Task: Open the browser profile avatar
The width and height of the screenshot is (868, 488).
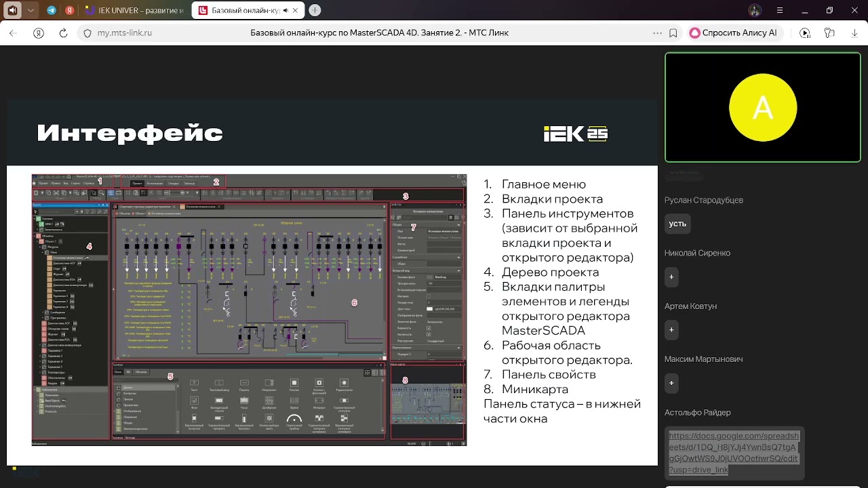Action: 755,11
